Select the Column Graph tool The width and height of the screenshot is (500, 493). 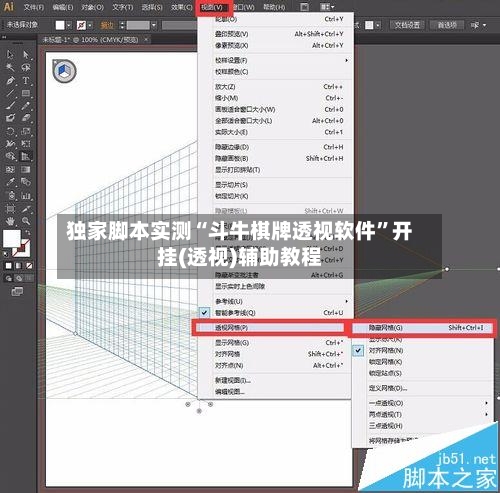click(x=26, y=195)
